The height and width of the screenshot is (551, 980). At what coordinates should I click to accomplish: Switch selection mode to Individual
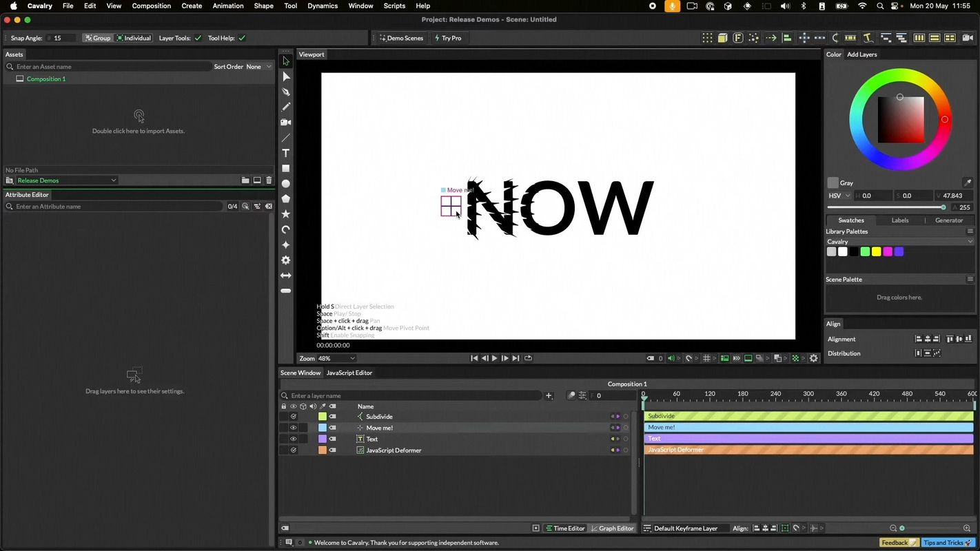click(134, 38)
